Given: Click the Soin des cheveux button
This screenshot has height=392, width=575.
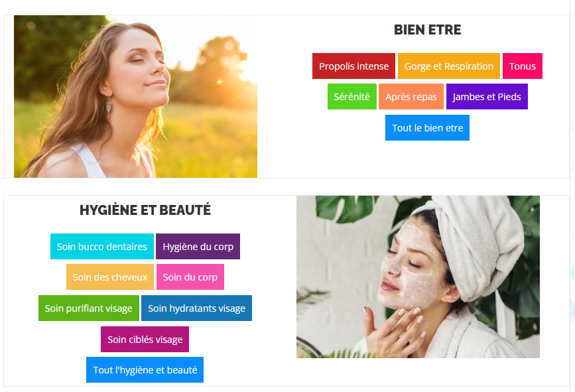Looking at the screenshot, I should click(x=109, y=277).
